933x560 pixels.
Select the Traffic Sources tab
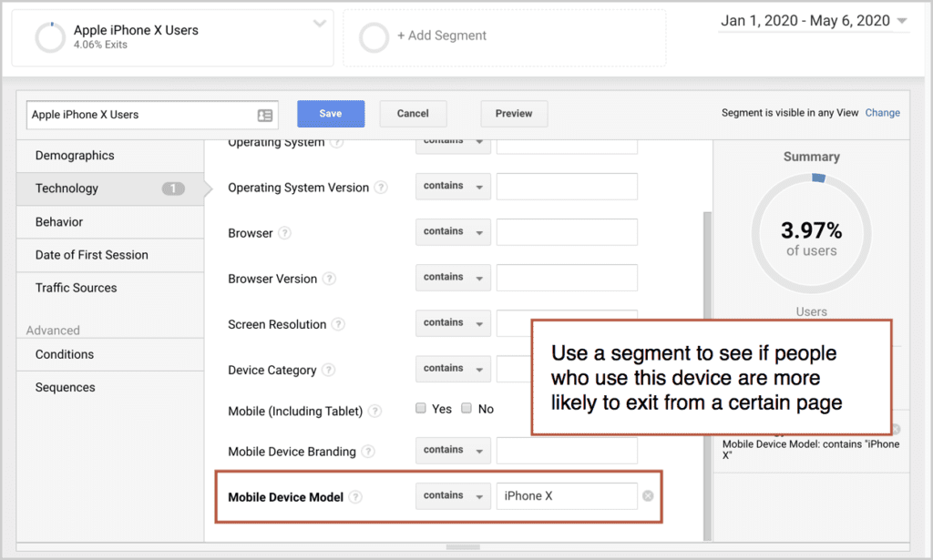[x=110, y=289]
